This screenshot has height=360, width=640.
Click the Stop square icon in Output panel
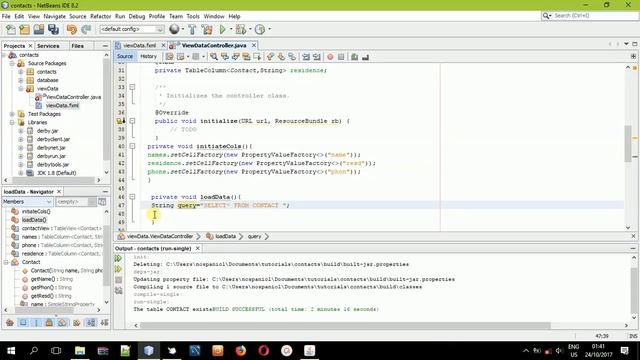(x=118, y=280)
